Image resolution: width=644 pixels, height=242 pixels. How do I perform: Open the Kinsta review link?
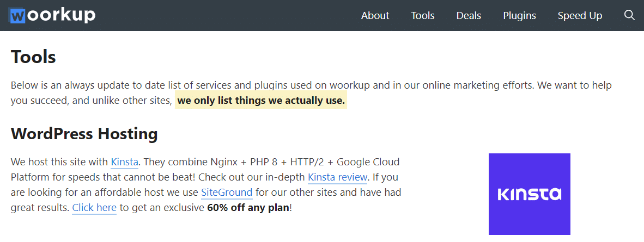(x=338, y=177)
